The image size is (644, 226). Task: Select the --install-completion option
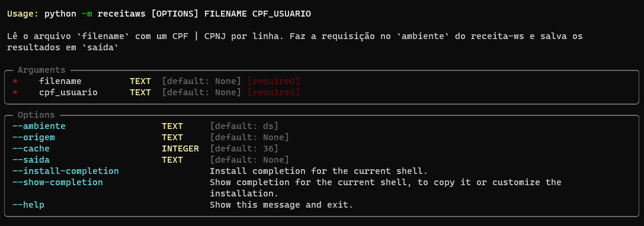coord(66,170)
